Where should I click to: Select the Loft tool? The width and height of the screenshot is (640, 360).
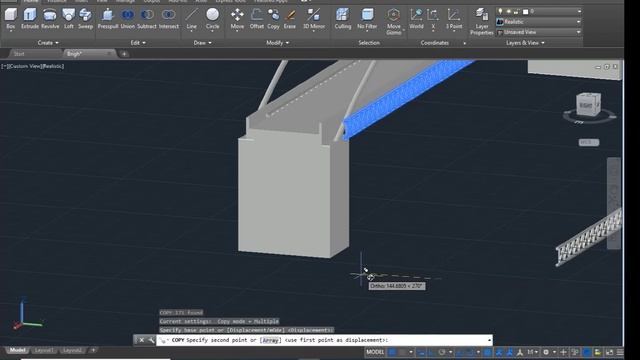(x=69, y=19)
